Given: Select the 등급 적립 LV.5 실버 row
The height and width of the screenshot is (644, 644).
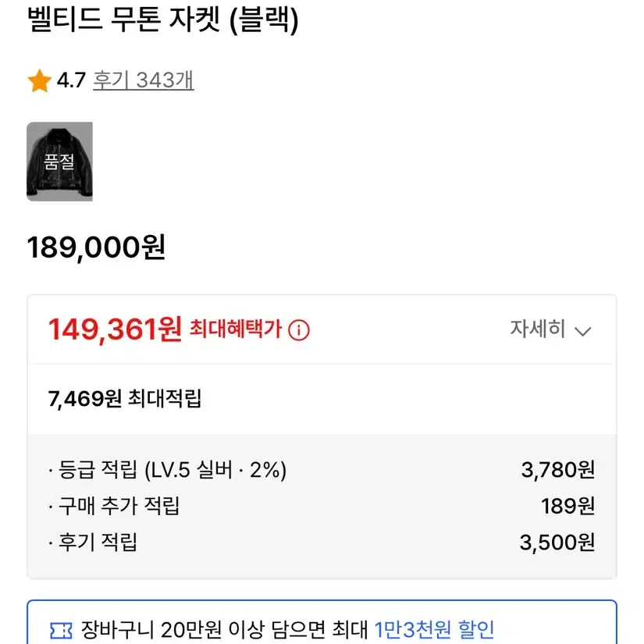Looking at the screenshot, I should tap(322, 470).
